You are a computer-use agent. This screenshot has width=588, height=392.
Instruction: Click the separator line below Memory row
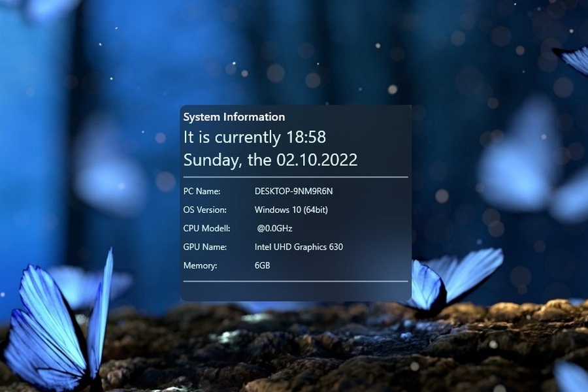pyautogui.click(x=295, y=282)
